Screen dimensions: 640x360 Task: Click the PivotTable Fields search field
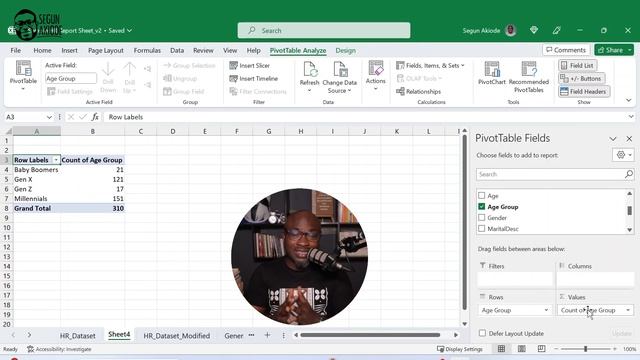pos(555,174)
